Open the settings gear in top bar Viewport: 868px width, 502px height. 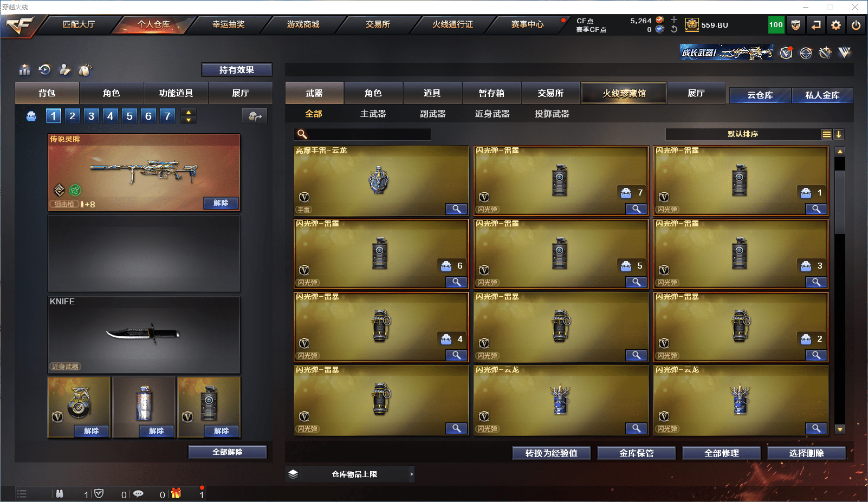tap(836, 25)
